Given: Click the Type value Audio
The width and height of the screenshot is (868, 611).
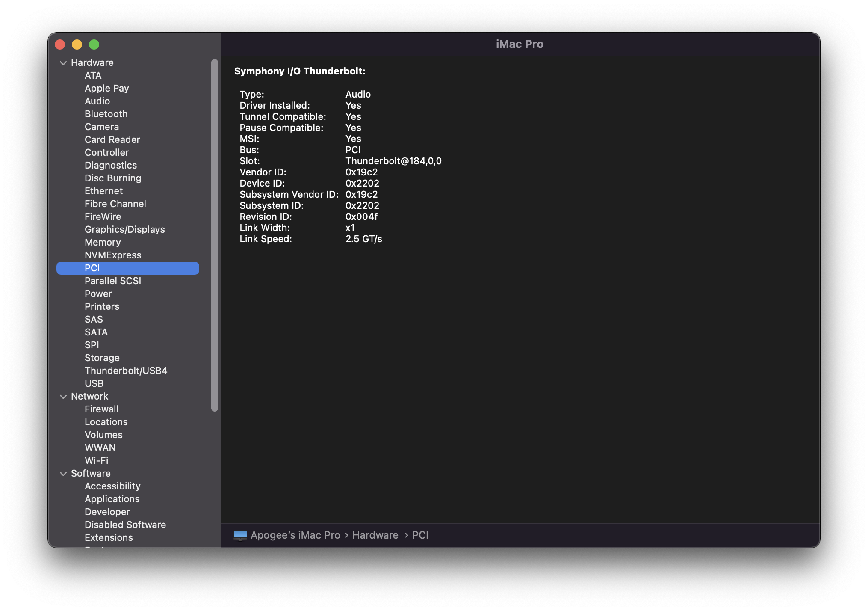Looking at the screenshot, I should point(358,95).
